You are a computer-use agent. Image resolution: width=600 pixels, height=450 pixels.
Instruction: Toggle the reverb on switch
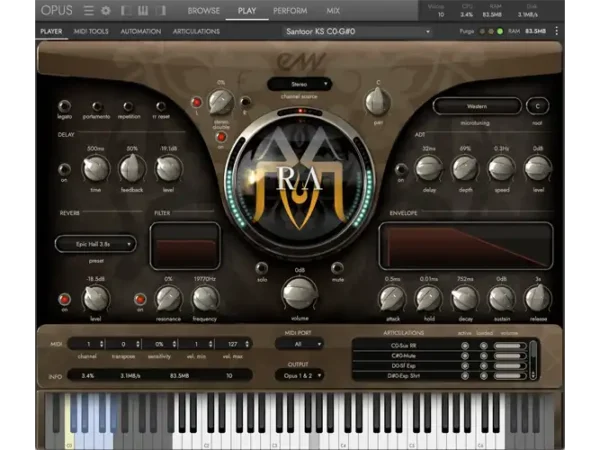click(64, 299)
